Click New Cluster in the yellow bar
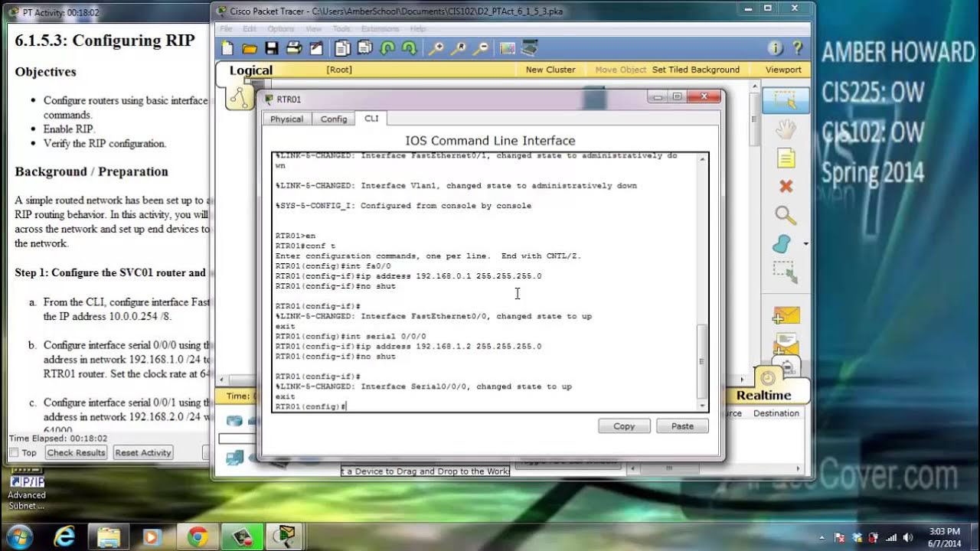The image size is (980, 551). pos(550,70)
